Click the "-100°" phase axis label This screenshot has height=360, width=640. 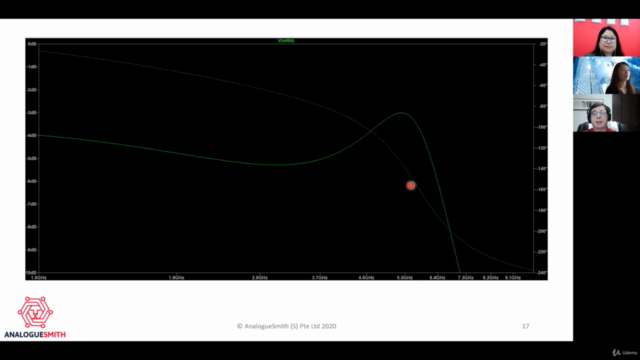[542, 127]
